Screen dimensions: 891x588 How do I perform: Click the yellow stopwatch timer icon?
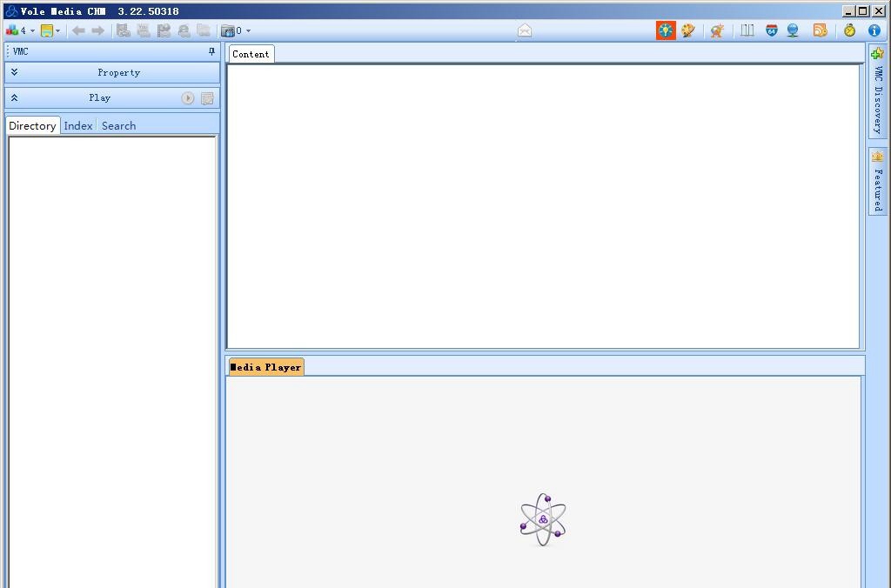[x=849, y=30]
